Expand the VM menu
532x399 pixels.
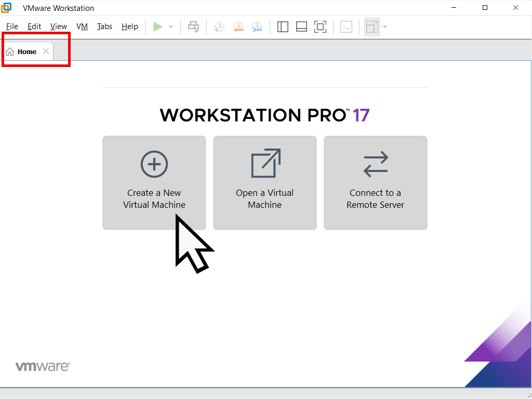(x=82, y=26)
